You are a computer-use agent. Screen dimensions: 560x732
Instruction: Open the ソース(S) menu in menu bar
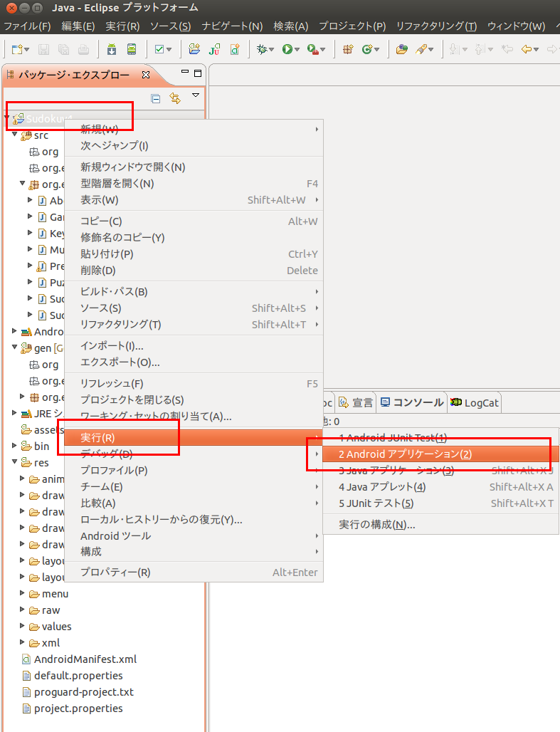pyautogui.click(x=170, y=26)
